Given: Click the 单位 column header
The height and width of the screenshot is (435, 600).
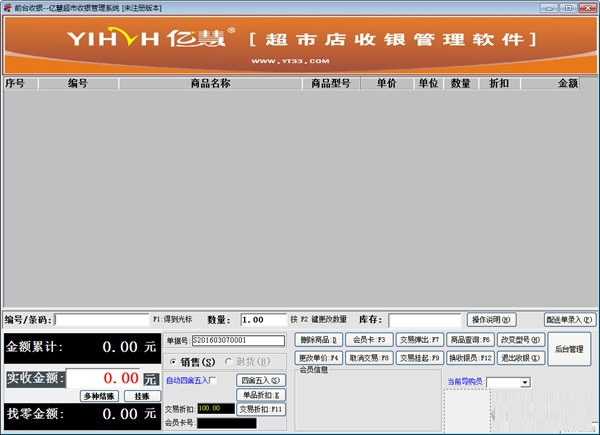Looking at the screenshot, I should (428, 83).
